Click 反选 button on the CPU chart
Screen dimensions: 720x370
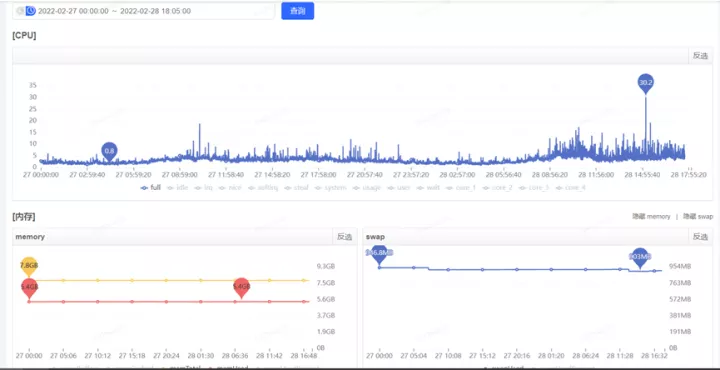coord(700,56)
